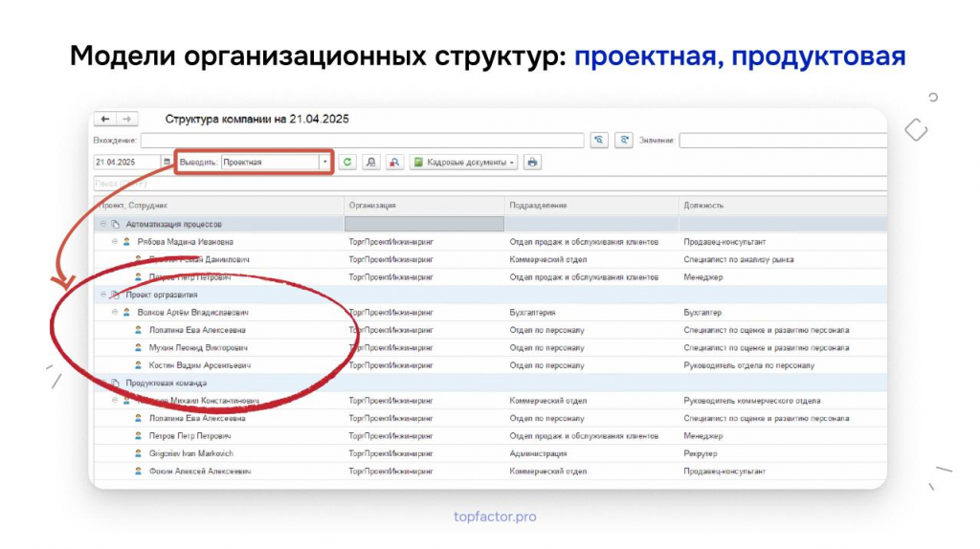Click the green refresh icon
The image size is (980, 549).
[347, 163]
